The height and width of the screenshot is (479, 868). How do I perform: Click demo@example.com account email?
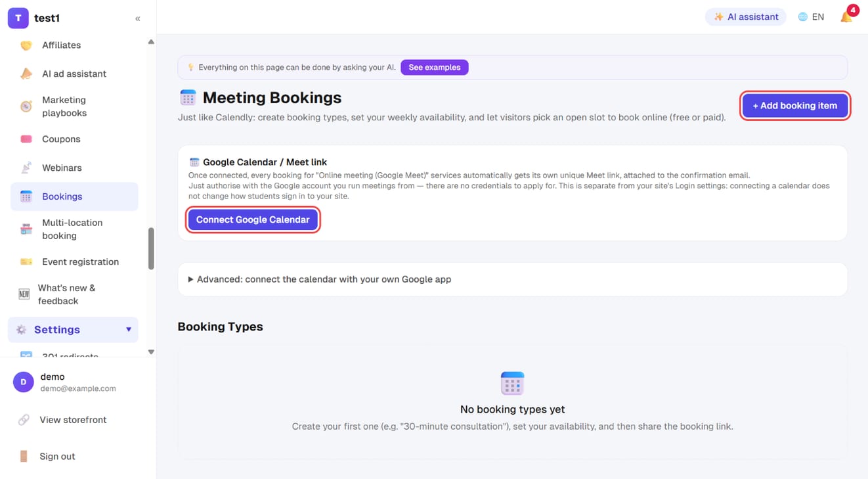click(78, 388)
